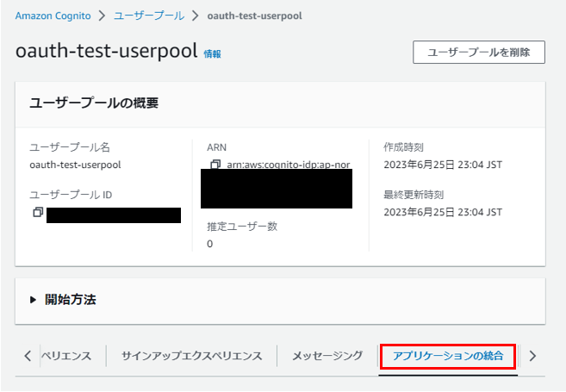Click the ユーザープールの概要 heading

(94, 103)
